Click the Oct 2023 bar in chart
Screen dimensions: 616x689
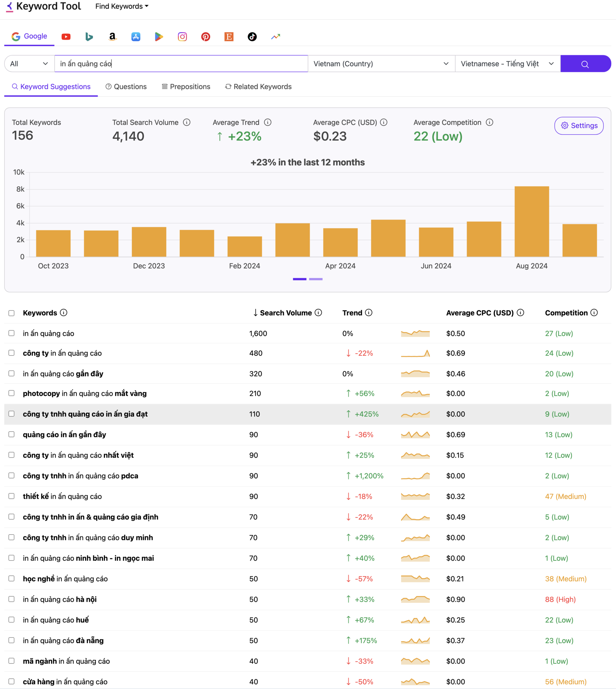(53, 243)
